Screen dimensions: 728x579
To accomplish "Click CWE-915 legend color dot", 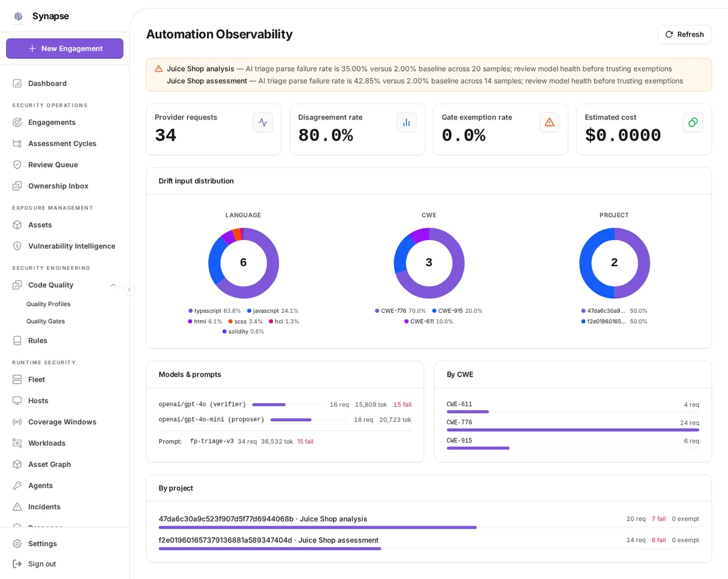I will click(434, 311).
